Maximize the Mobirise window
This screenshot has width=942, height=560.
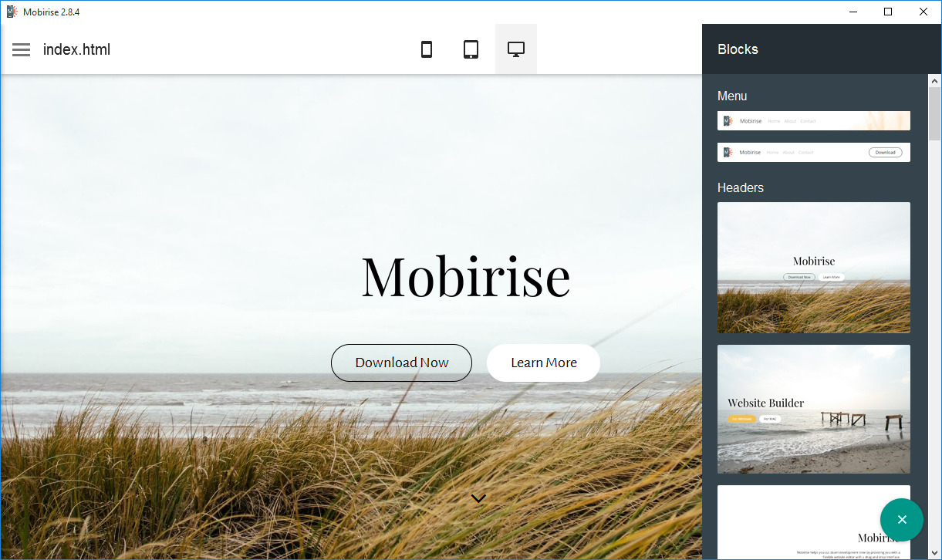click(x=888, y=12)
